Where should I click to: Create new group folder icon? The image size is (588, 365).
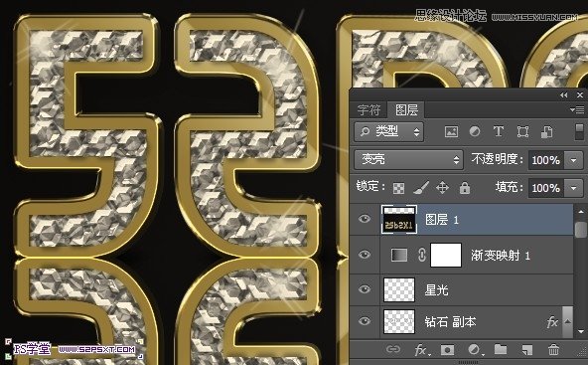point(501,350)
